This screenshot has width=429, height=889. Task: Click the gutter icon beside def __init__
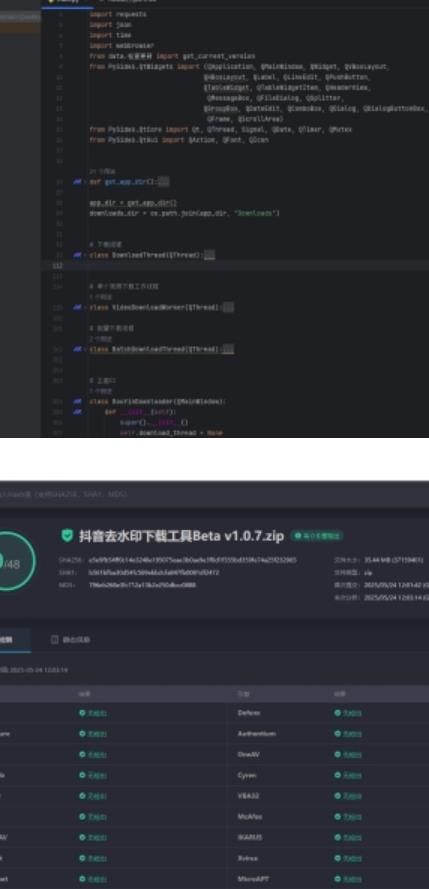[77, 412]
